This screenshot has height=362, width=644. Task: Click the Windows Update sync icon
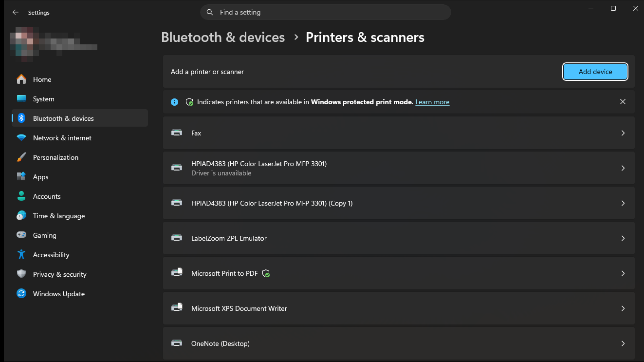[x=21, y=294]
